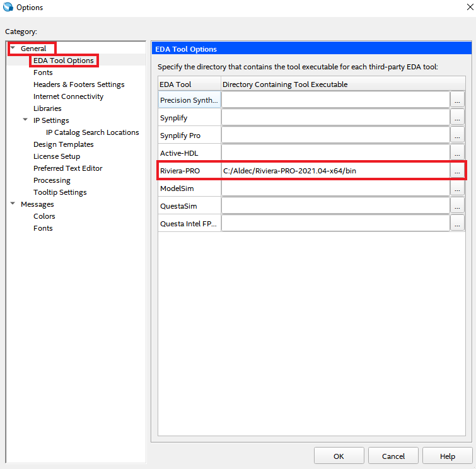Click the Synplify Pro directory field
Screen dimensions: 476x469
pos(335,135)
